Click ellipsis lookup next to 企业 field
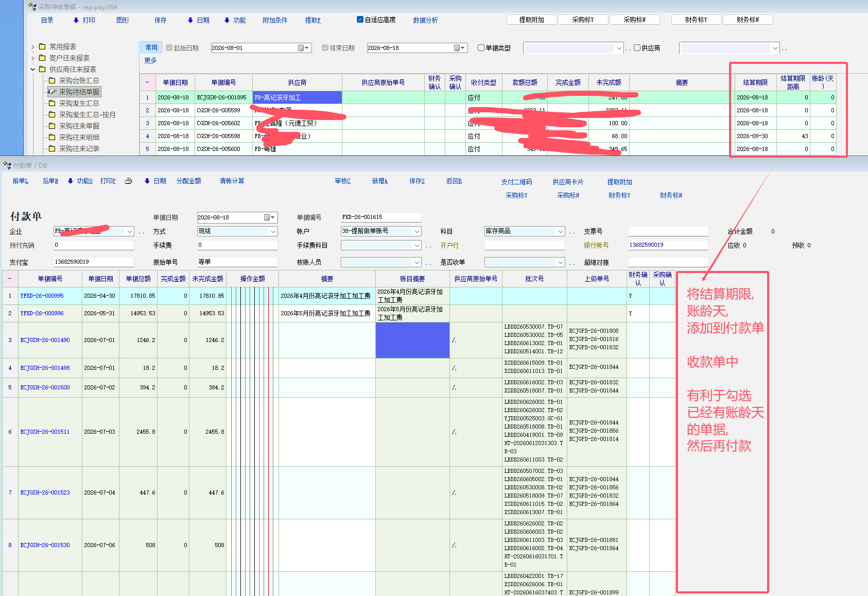Viewport: 868px width, 596px height. coord(141,232)
